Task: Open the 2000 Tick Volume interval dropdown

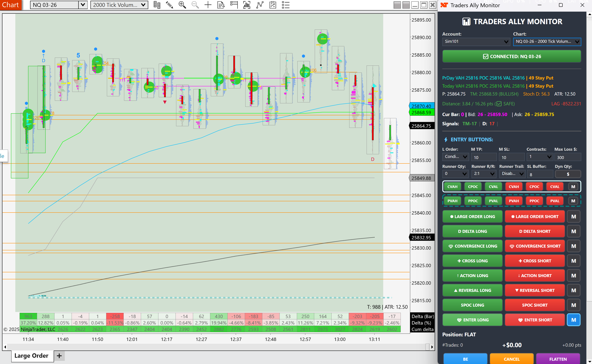Action: 119,5
